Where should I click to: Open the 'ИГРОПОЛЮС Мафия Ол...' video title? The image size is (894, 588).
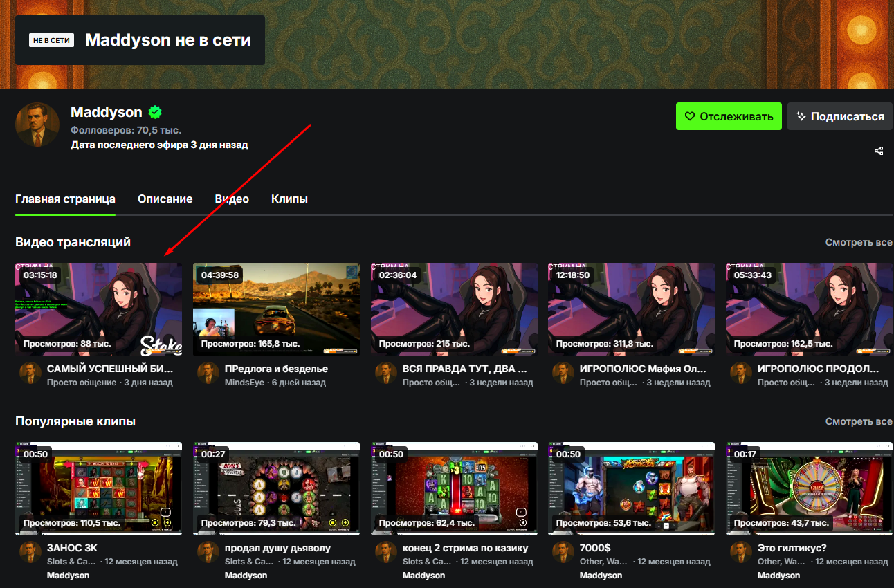644,369
